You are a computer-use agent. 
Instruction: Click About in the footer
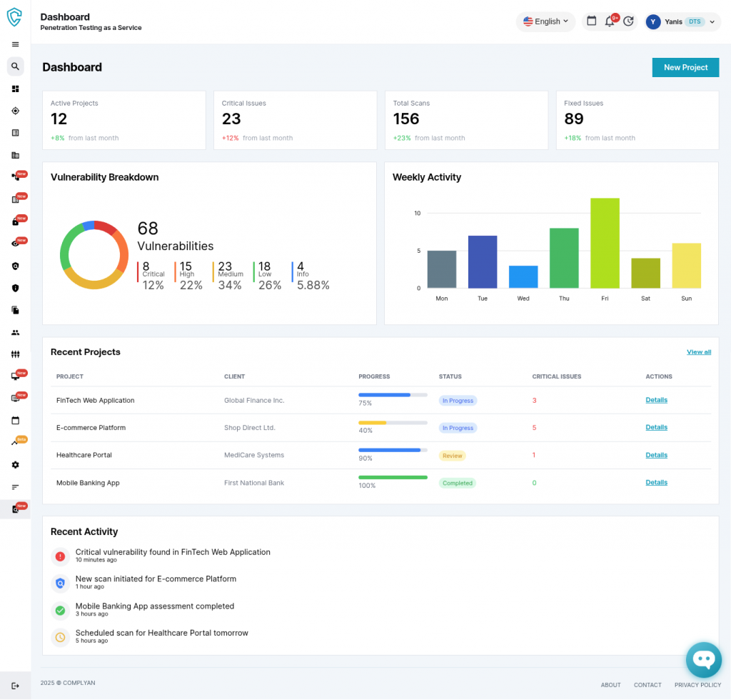point(610,685)
